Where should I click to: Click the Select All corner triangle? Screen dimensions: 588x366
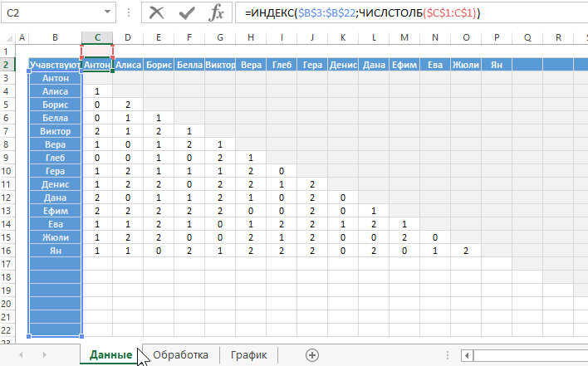pyautogui.click(x=8, y=38)
